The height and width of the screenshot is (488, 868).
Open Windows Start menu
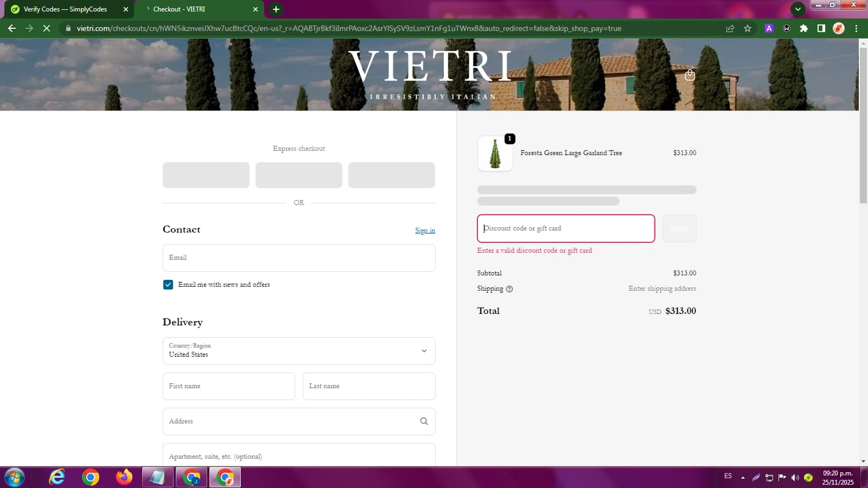tap(14, 478)
